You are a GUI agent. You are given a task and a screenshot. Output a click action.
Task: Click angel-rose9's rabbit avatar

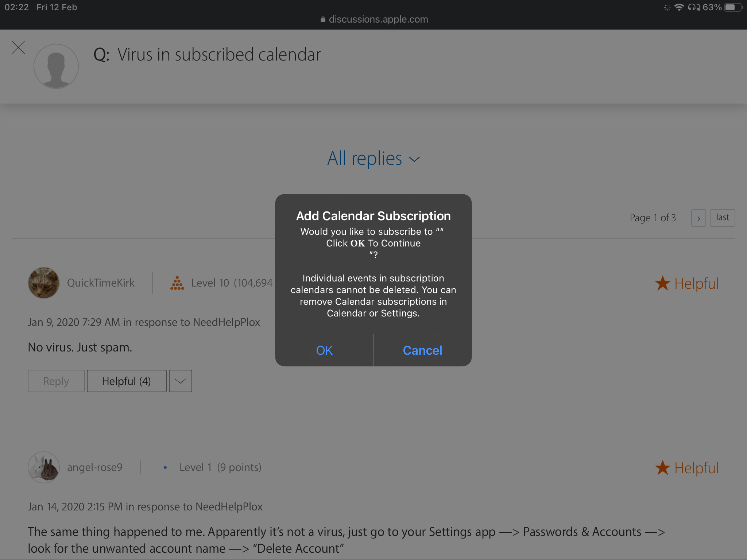click(x=44, y=467)
